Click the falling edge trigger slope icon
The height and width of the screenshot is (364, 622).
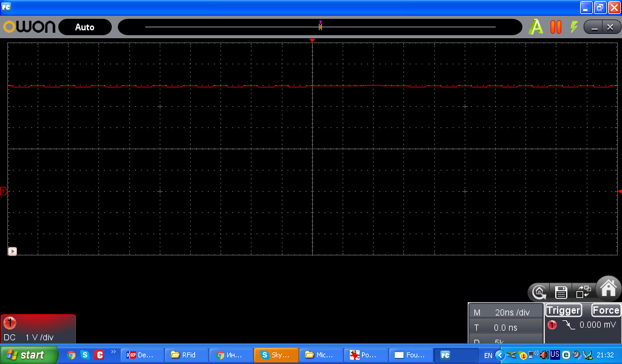click(x=569, y=325)
